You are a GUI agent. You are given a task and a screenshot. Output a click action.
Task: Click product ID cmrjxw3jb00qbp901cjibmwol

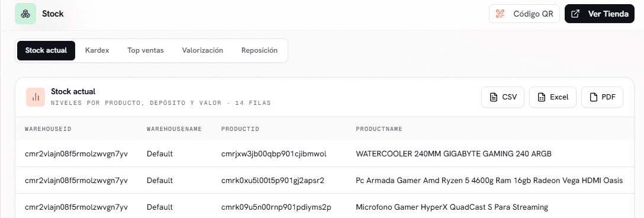(x=273, y=154)
